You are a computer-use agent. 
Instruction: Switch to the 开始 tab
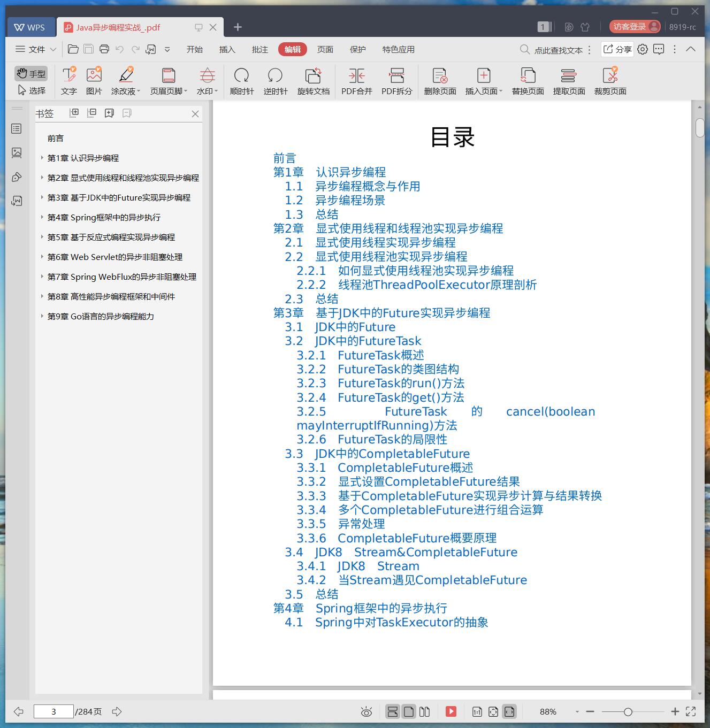[x=194, y=49]
